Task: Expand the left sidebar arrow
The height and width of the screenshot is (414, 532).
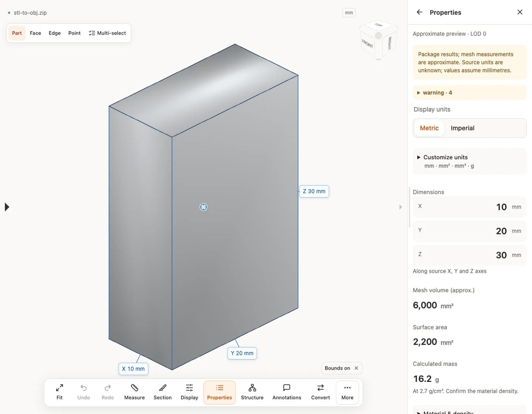Action: 7,207
